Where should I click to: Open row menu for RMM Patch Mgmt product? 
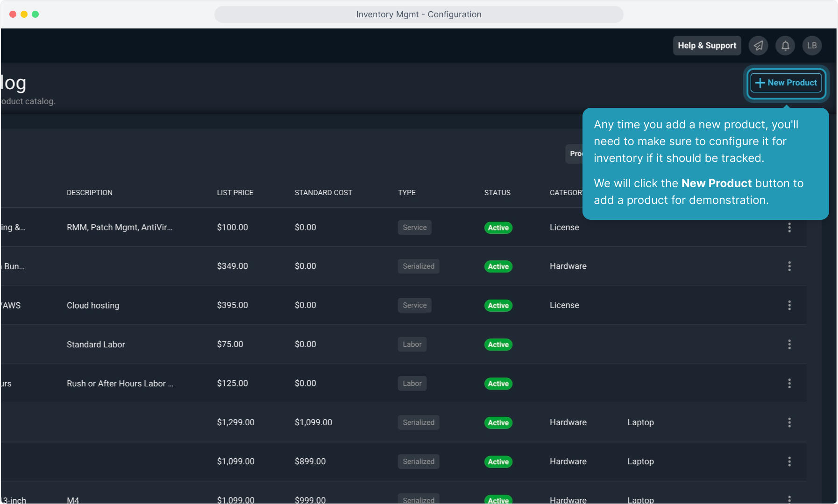click(789, 228)
